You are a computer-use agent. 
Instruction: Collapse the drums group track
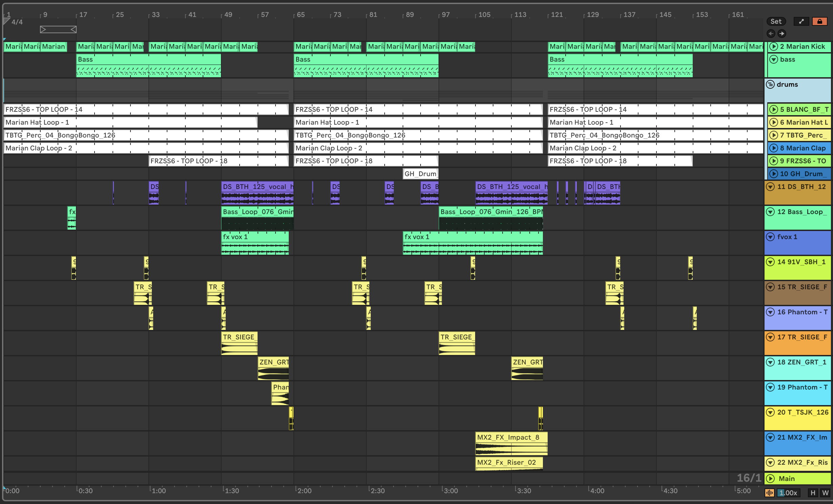click(x=770, y=84)
